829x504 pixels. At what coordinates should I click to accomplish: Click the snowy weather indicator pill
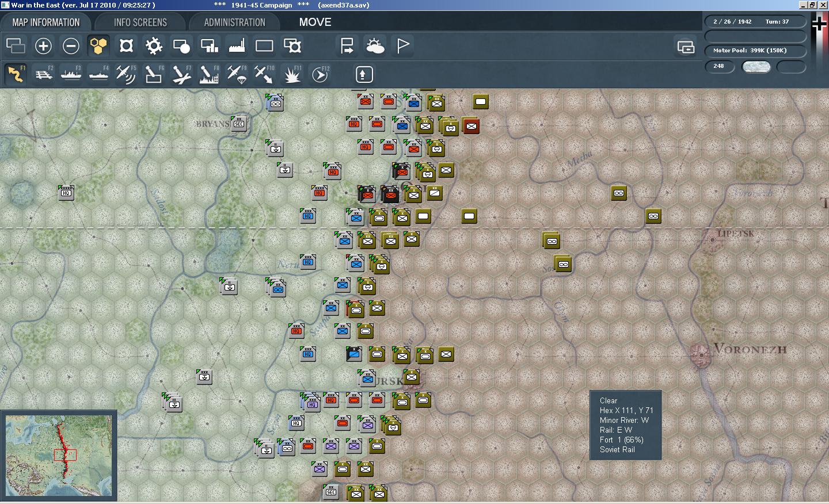click(756, 66)
